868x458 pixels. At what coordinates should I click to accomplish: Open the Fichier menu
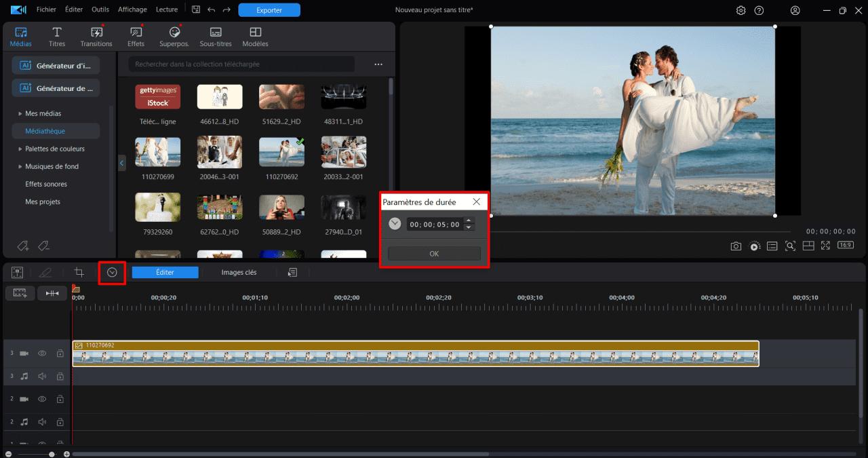[x=46, y=9]
